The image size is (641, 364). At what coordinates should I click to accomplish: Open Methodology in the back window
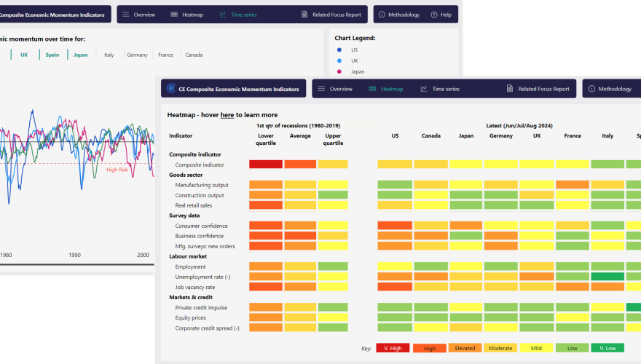click(398, 15)
